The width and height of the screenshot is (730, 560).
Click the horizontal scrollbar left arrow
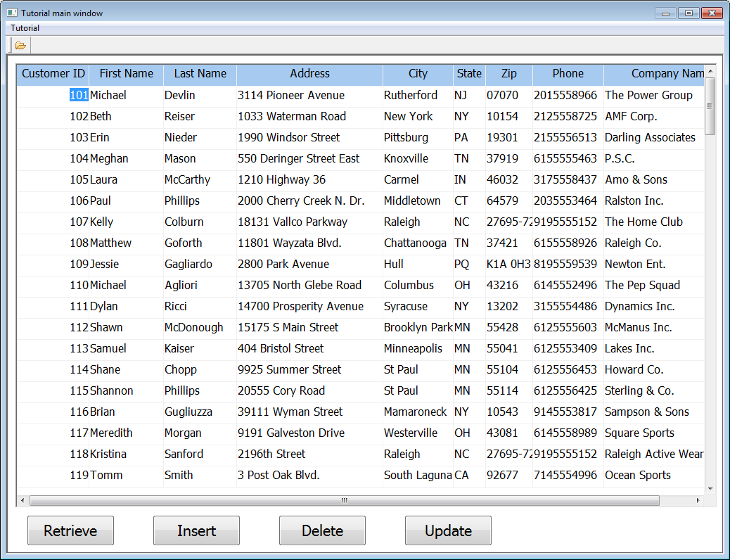(23, 501)
